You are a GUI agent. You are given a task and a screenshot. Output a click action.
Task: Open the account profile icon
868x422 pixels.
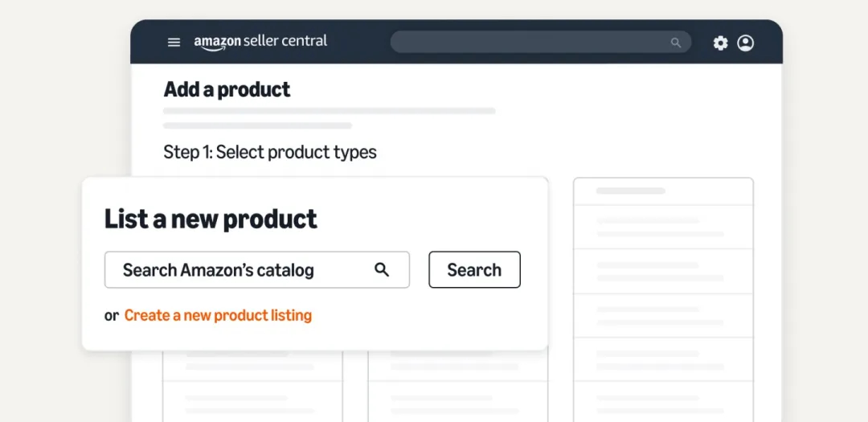[x=746, y=43]
